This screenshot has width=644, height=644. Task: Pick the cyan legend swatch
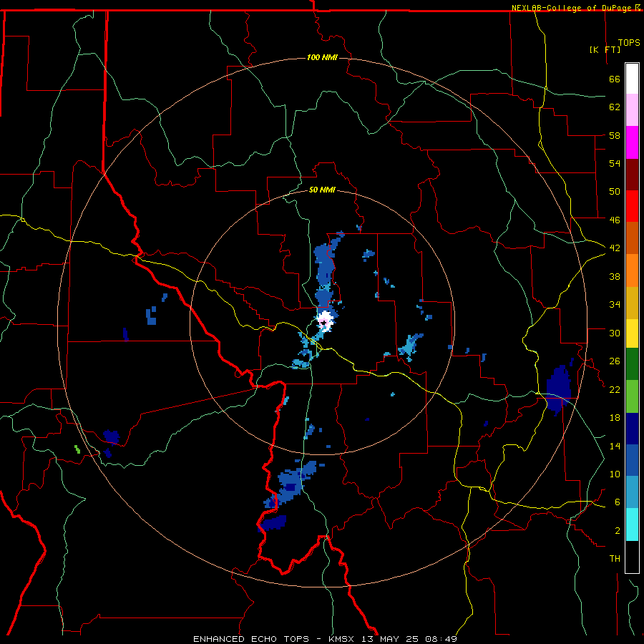pos(632,525)
